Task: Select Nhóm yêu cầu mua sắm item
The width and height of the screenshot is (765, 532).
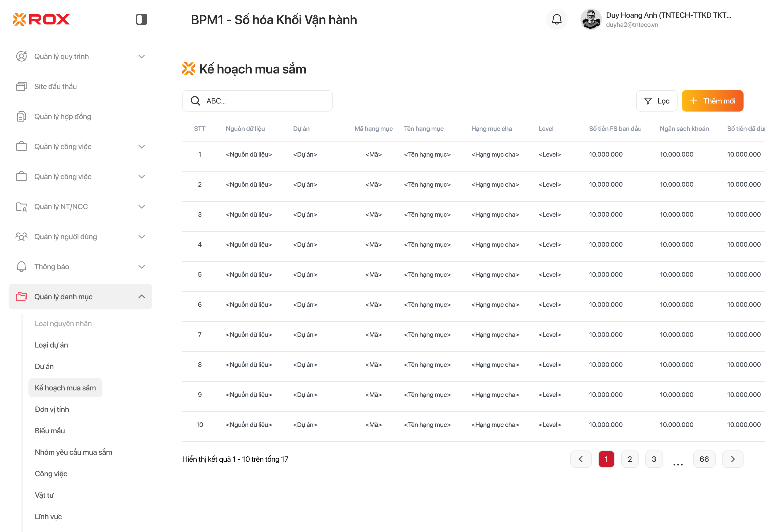Action: [73, 452]
